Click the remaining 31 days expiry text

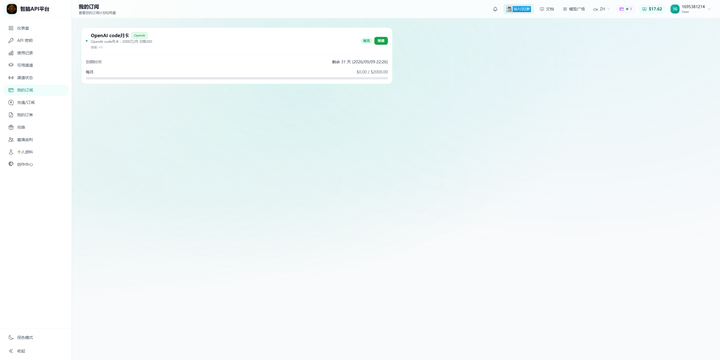pos(360,62)
